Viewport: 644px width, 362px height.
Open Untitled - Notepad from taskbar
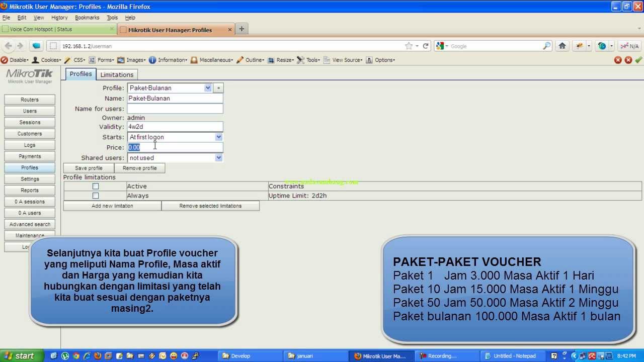click(x=513, y=356)
